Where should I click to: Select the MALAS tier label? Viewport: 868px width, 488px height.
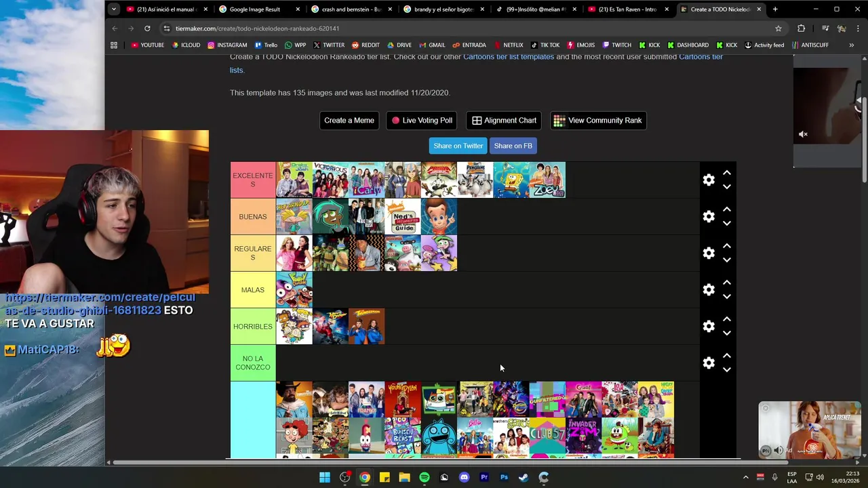(253, 289)
